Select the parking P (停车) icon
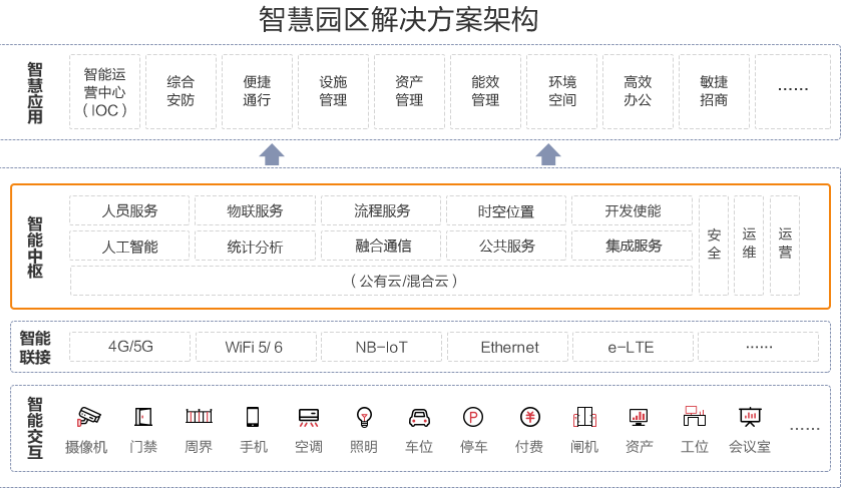Image resolution: width=842 pixels, height=489 pixels. (473, 416)
